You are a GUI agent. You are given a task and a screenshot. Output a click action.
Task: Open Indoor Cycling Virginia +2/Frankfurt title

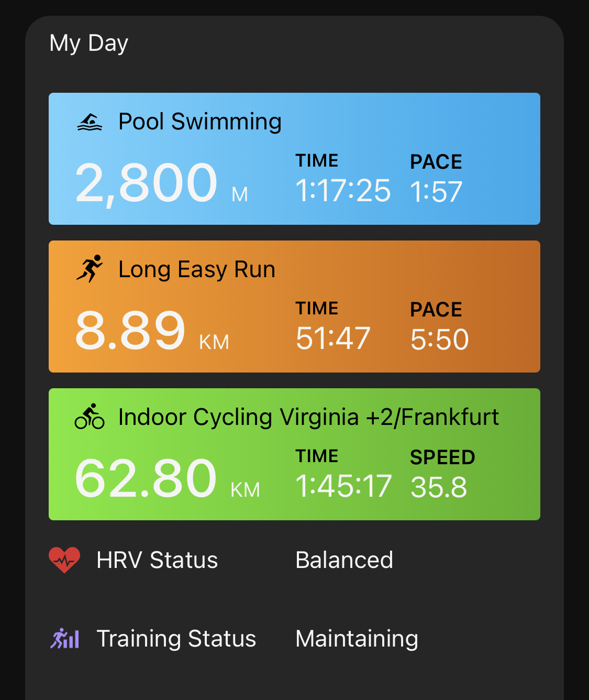click(x=308, y=417)
